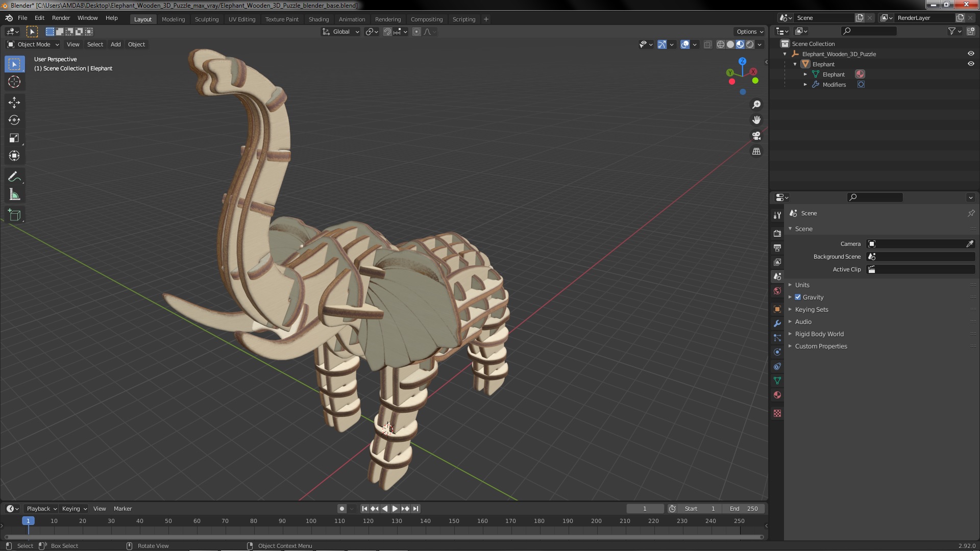Open the Modifier properties wrench tab
980x551 pixels.
pos(777,323)
